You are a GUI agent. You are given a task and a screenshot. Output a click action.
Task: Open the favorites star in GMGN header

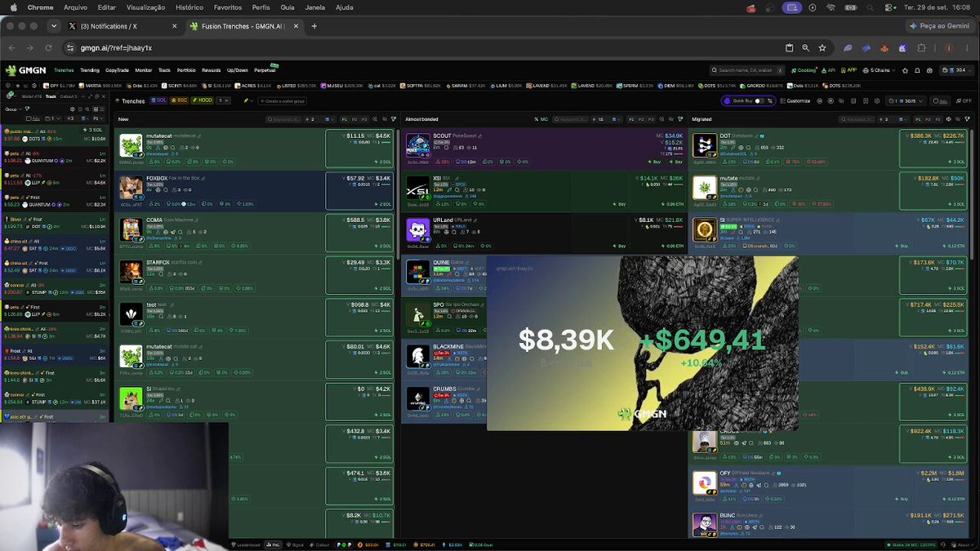tap(903, 70)
